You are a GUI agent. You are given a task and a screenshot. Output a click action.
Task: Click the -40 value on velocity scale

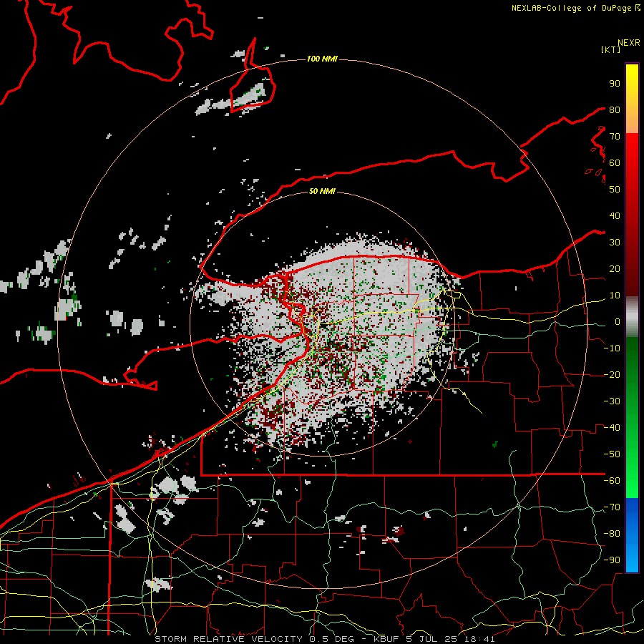coord(612,428)
